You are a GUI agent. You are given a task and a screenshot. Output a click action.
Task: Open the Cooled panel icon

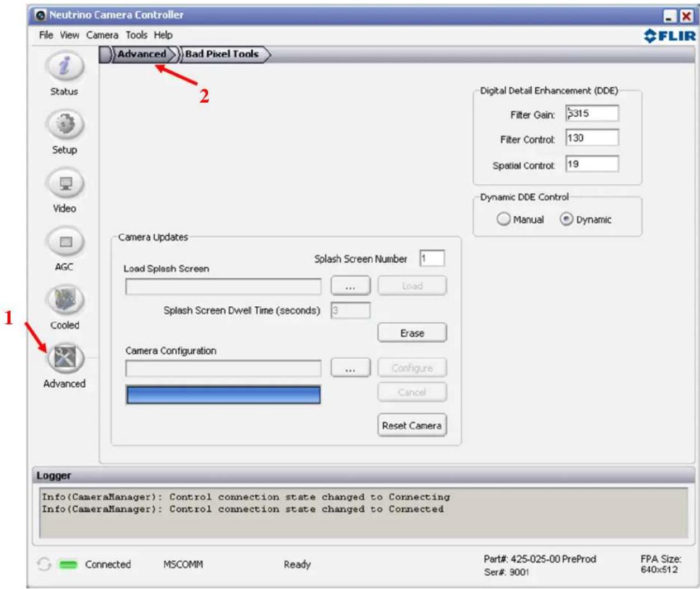pyautogui.click(x=65, y=301)
